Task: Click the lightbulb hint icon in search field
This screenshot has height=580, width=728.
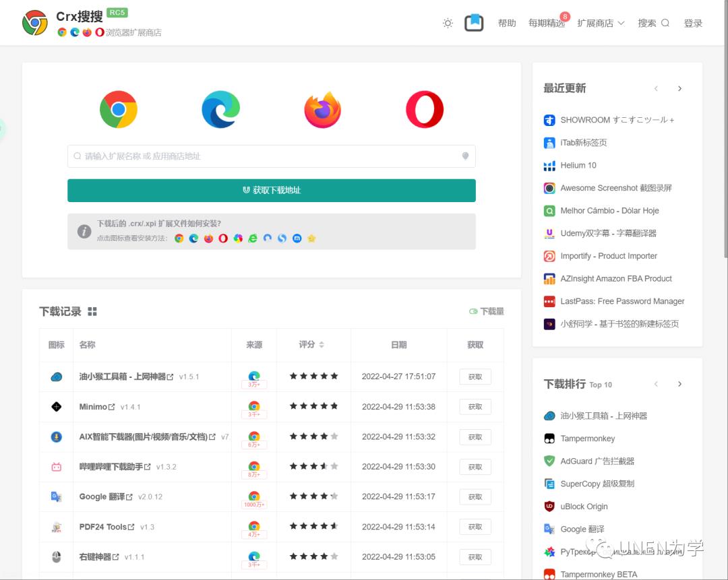Action: click(x=465, y=156)
